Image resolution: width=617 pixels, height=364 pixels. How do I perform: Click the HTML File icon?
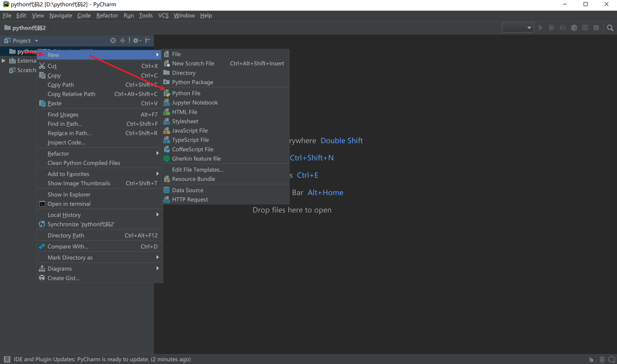click(167, 112)
